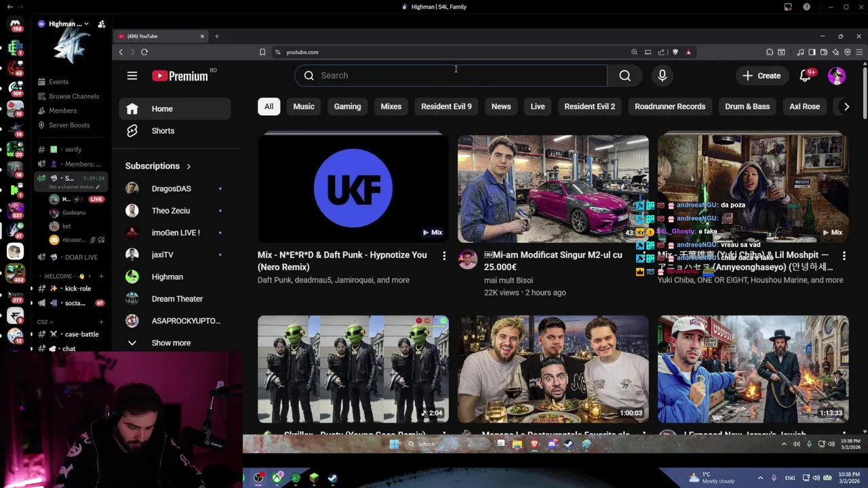Open the browser VPN shield icon
This screenshot has height=488, width=868.
[847, 52]
